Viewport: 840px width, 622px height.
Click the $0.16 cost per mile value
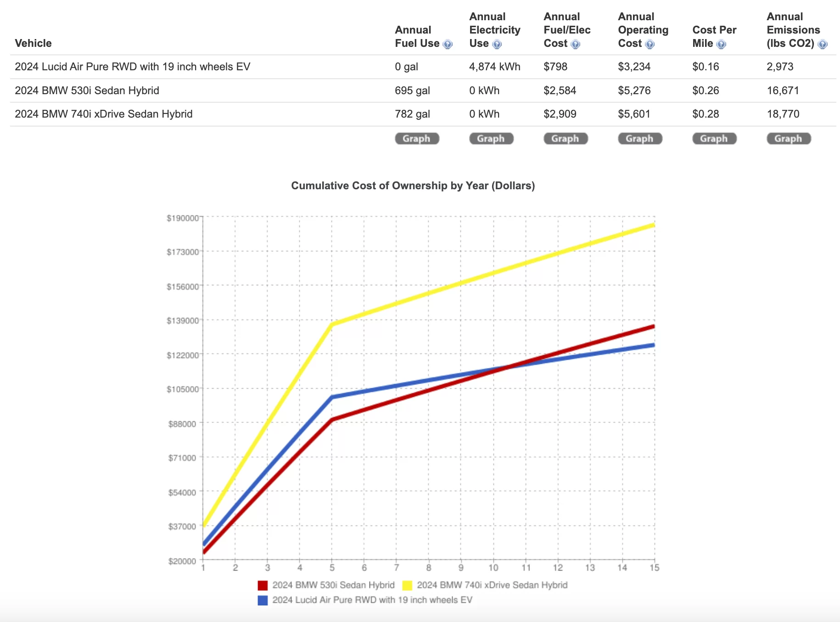[706, 67]
